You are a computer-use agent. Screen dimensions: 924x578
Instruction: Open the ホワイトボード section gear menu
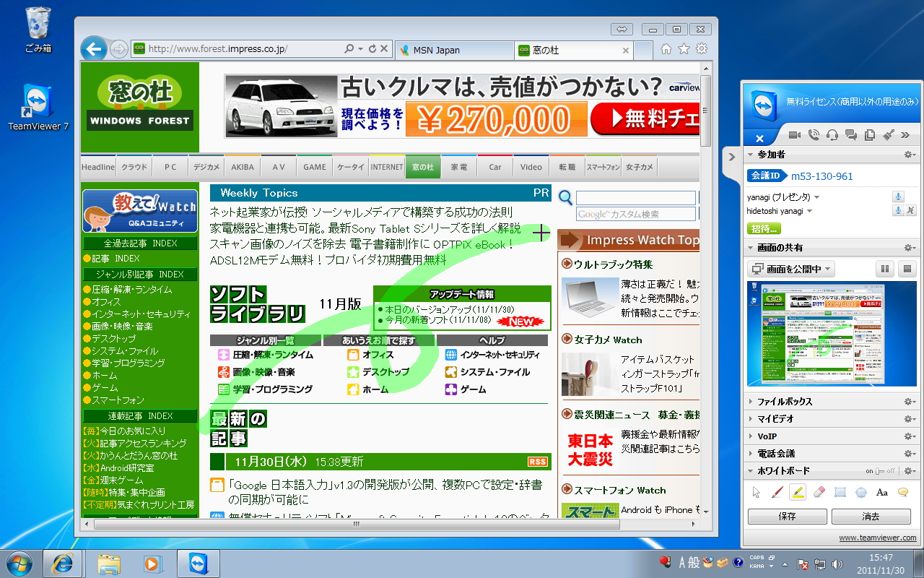point(909,471)
